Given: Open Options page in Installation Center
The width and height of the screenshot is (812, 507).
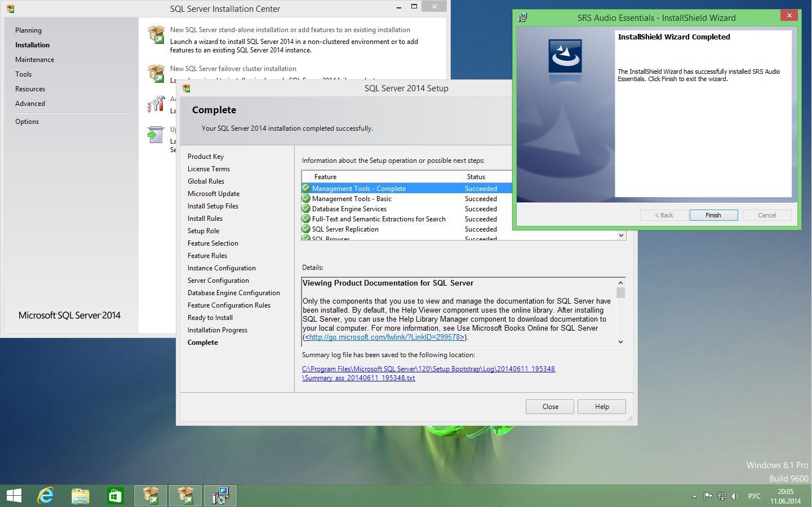Looking at the screenshot, I should pyautogui.click(x=27, y=122).
